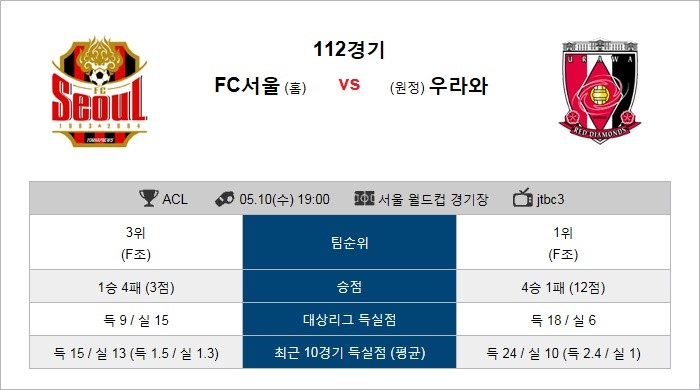Click the 팀순위 row header
The height and width of the screenshot is (390, 700).
tap(350, 242)
